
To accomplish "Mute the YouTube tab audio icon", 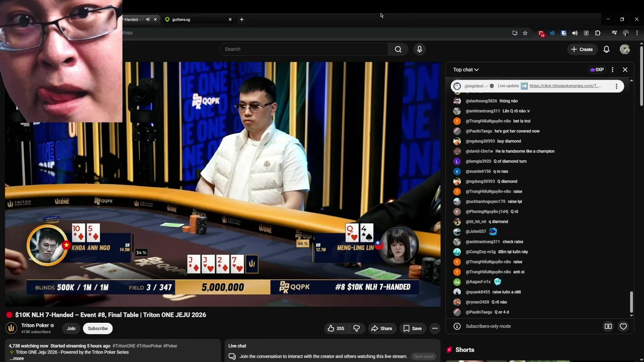I will (x=147, y=20).
